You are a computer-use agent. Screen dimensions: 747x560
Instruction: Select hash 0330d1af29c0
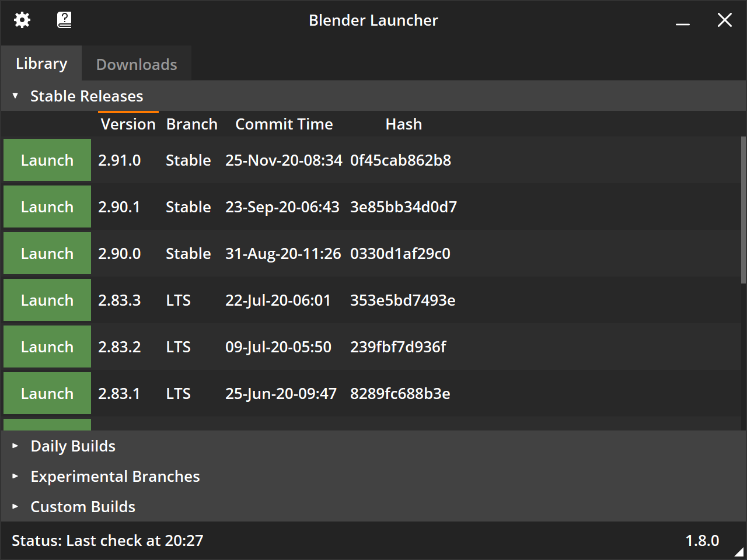400,254
